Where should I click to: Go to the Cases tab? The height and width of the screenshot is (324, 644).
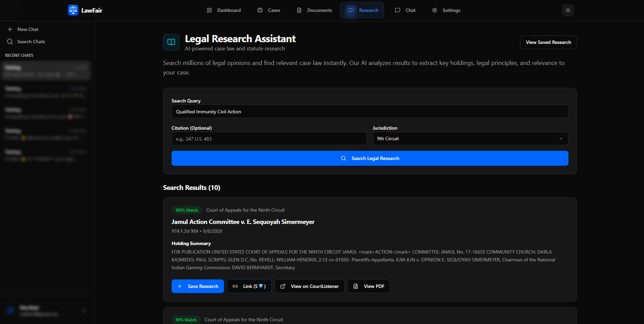(x=269, y=10)
